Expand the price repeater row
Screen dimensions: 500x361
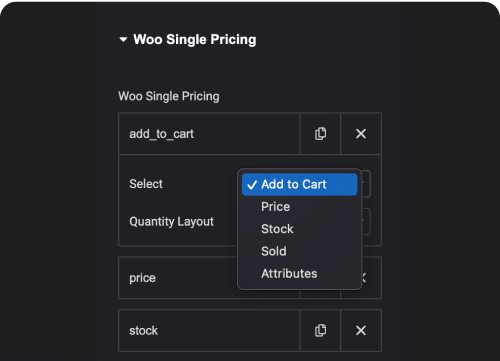178,278
